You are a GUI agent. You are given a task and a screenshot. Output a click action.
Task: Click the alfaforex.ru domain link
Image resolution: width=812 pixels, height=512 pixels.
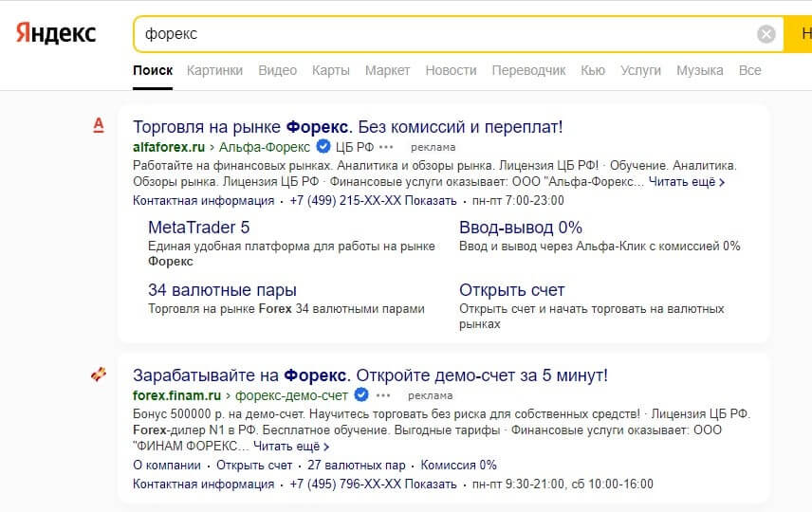click(169, 147)
